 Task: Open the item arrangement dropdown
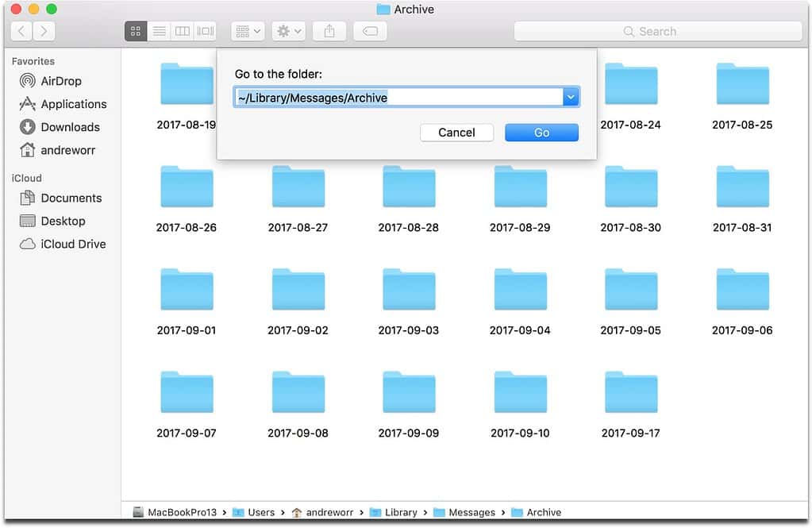[x=248, y=31]
